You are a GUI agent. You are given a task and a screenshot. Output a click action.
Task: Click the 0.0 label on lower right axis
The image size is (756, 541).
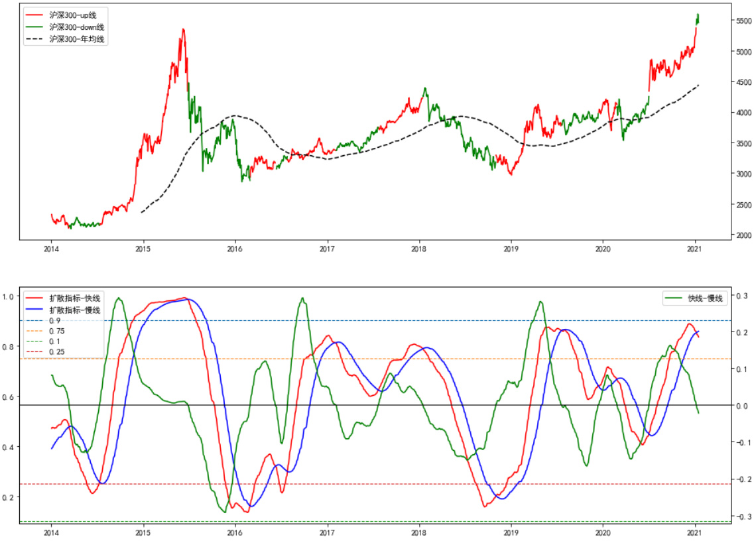click(x=741, y=406)
